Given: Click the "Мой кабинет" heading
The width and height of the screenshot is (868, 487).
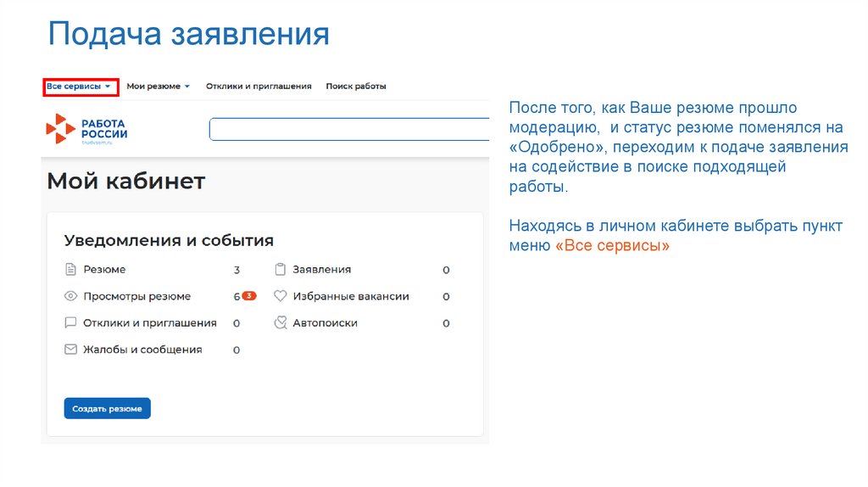Looking at the screenshot, I should point(126,182).
